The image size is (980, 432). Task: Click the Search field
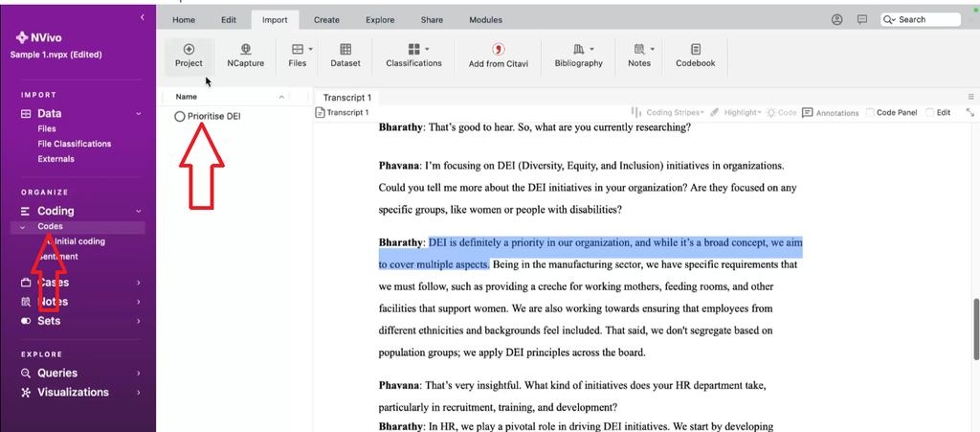click(x=921, y=19)
